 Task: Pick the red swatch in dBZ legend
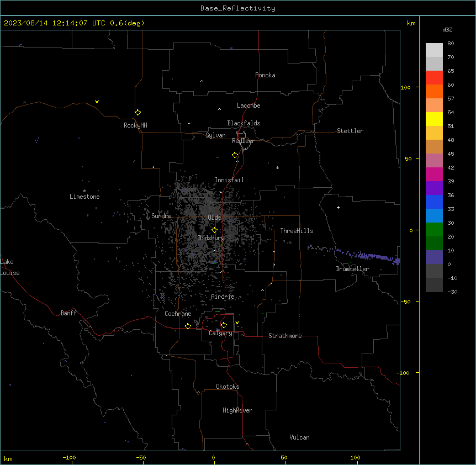(434, 77)
